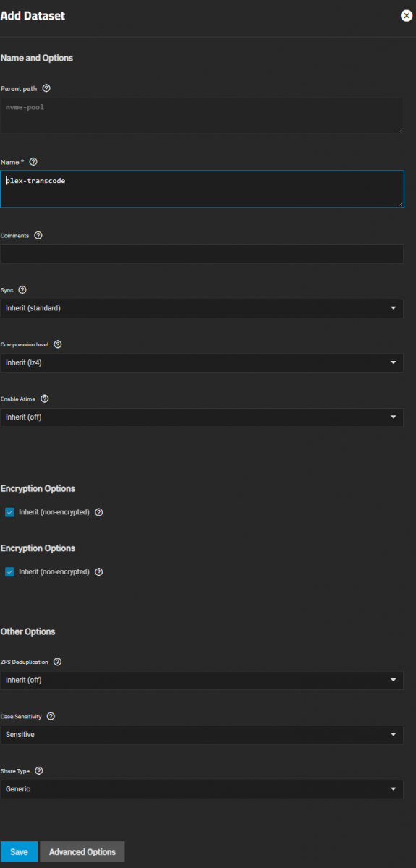Screen dimensions: 416x868
Task: Click the Comments help question mark
Action: tap(38, 235)
